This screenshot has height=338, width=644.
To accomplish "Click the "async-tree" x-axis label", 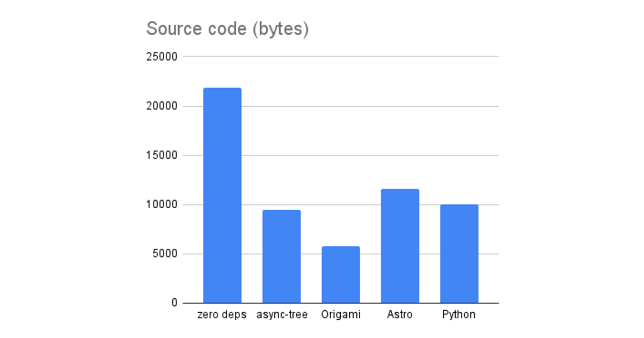I will [281, 314].
